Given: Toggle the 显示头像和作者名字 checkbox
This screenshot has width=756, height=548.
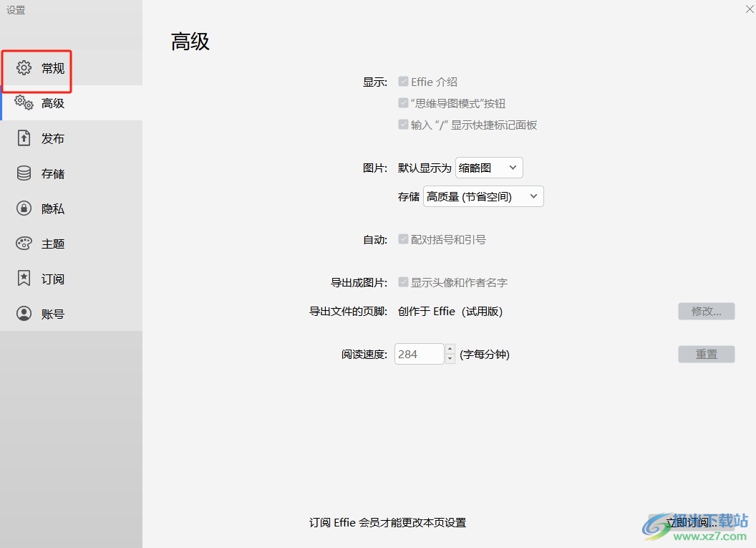Looking at the screenshot, I should tap(403, 282).
